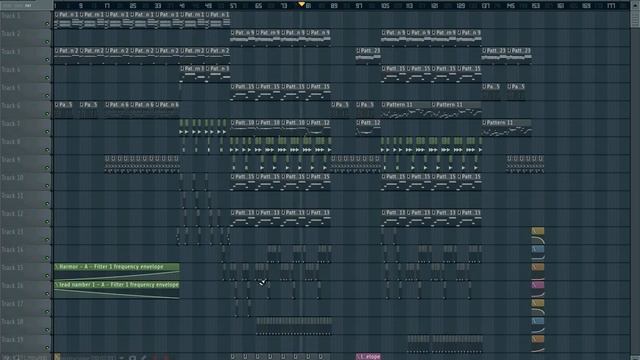
Task: Select the Harmor Filter 1 frequency envelope clip
Action: coord(117,271)
